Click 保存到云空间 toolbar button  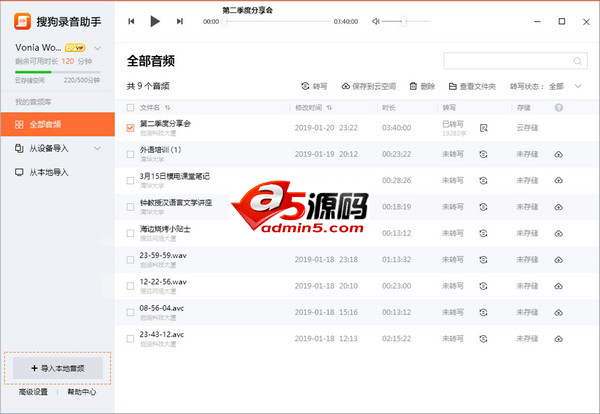(369, 86)
